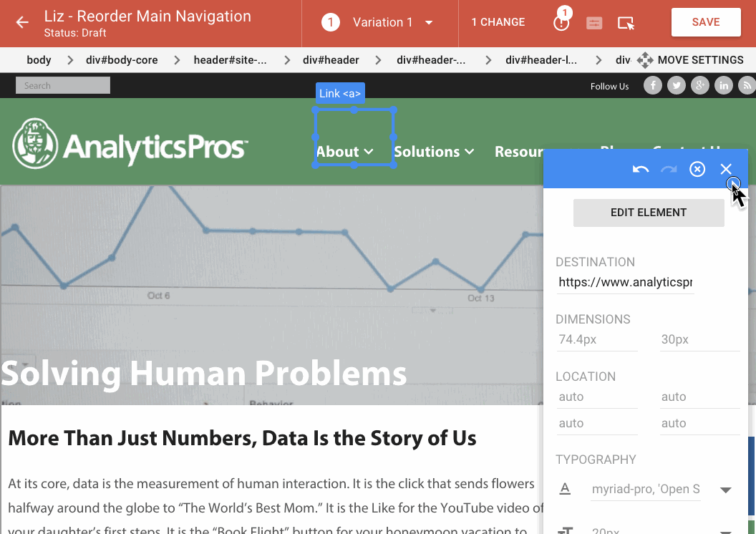
Task: Click the font family icon under TYPOGRAPHY
Action: 565,489
